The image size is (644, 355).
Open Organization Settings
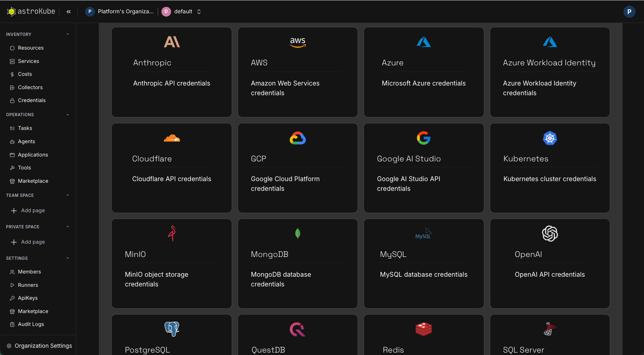39,346
